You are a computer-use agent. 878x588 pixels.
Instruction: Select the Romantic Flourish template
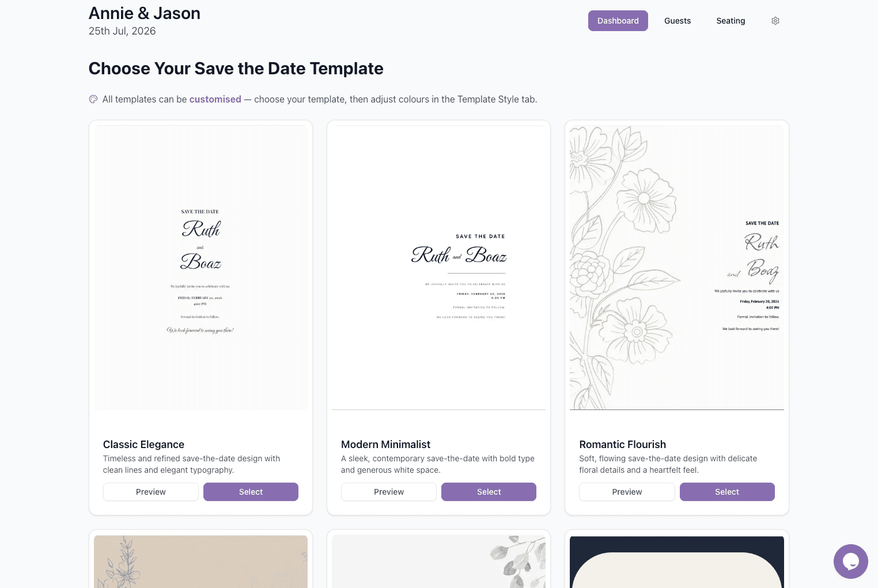[x=727, y=491]
